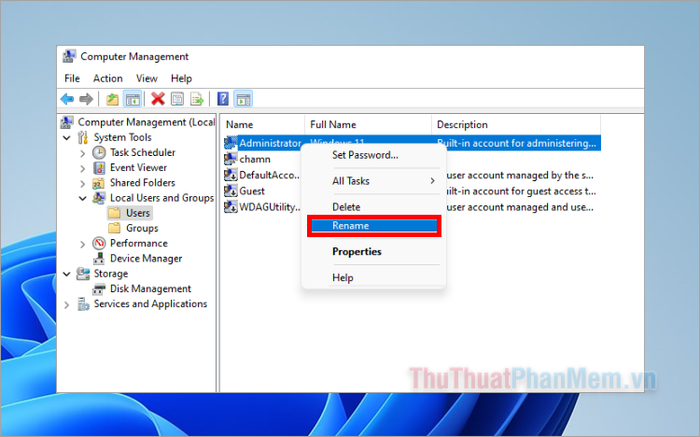The height and width of the screenshot is (437, 700).
Task: Click the Export List toolbar icon
Action: tap(197, 98)
